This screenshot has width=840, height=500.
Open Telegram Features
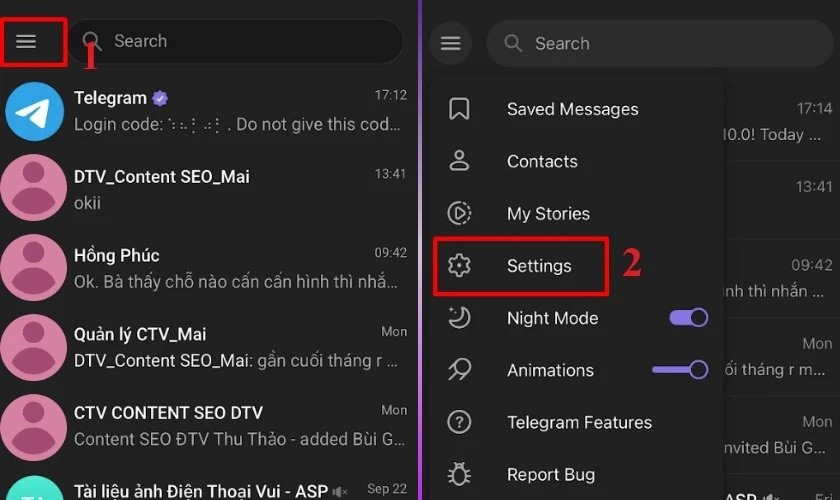pos(576,422)
